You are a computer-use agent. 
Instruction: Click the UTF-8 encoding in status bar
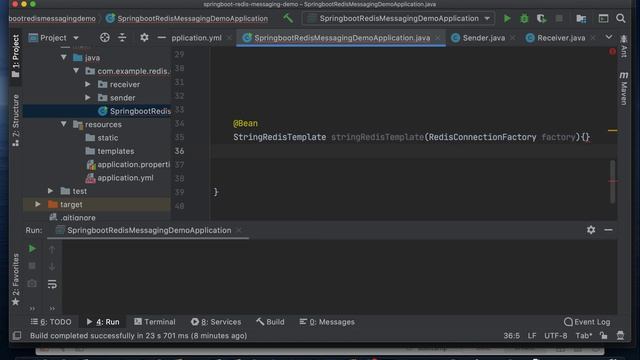pos(556,336)
